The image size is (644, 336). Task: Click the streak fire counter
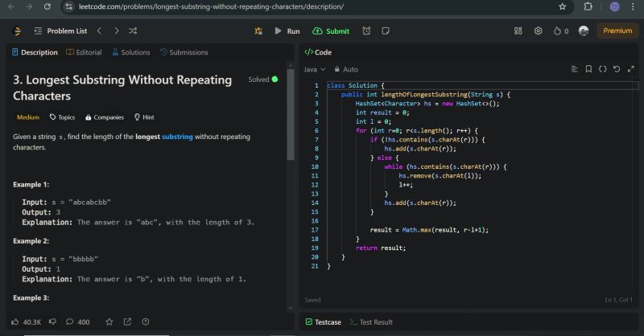pyautogui.click(x=561, y=31)
